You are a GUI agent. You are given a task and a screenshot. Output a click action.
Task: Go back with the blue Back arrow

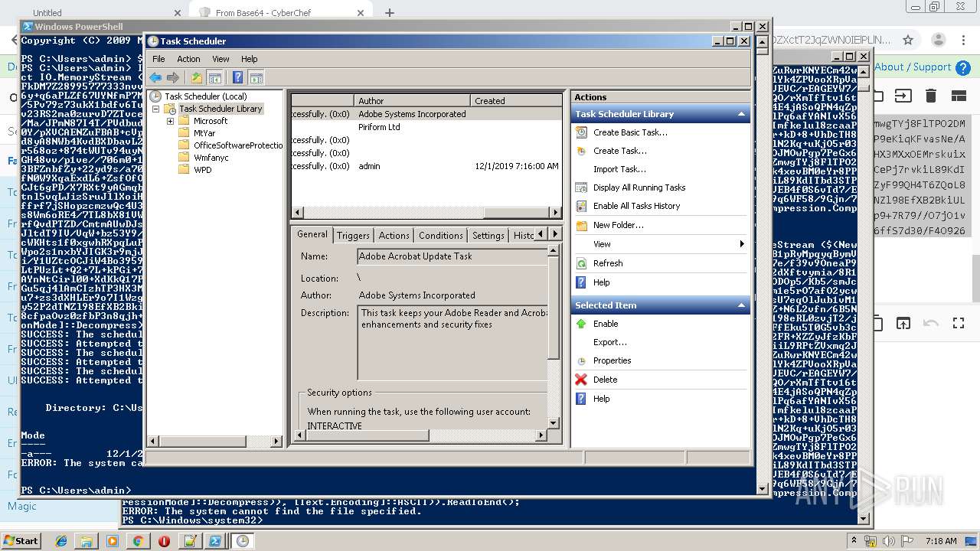click(155, 77)
